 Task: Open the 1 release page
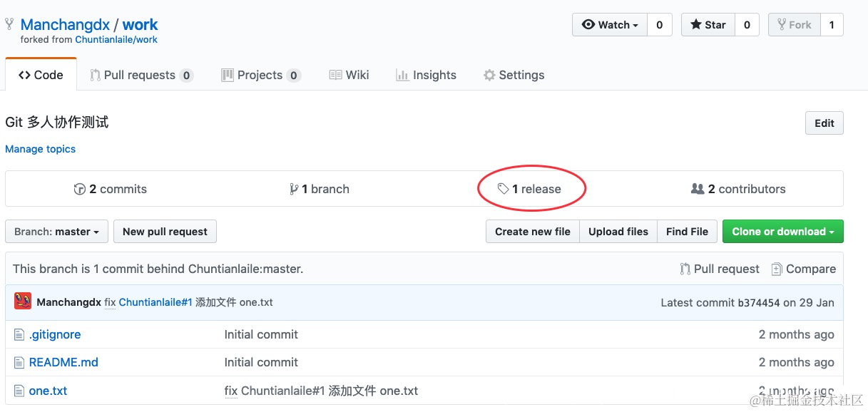point(529,189)
